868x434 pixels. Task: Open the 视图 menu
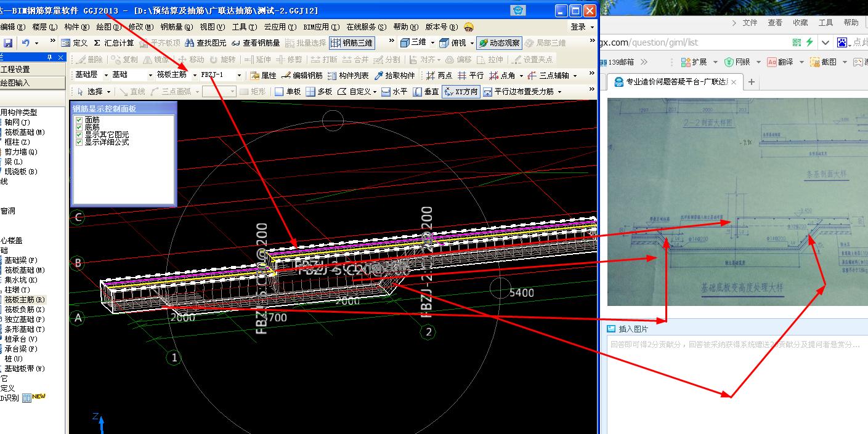(212, 27)
